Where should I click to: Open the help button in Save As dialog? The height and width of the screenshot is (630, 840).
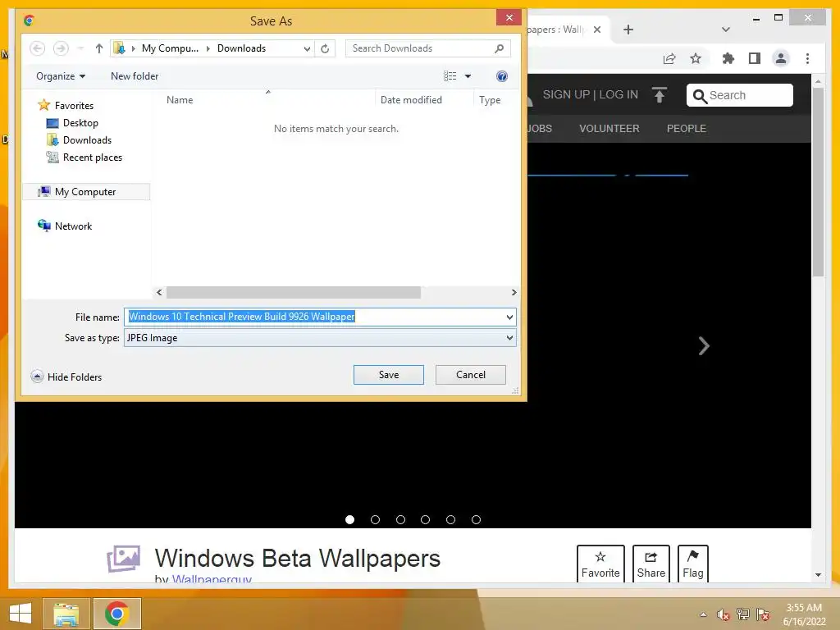coord(501,76)
